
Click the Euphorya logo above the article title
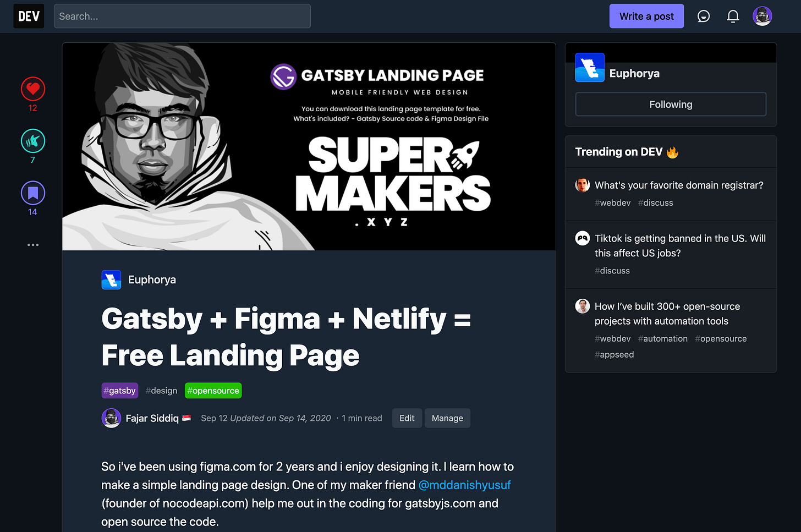point(111,279)
